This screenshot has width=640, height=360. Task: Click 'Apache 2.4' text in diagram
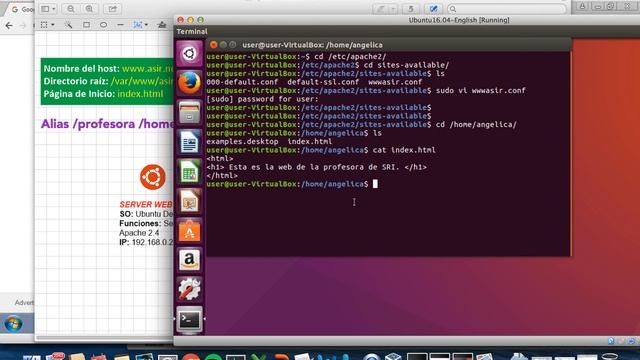[139, 233]
